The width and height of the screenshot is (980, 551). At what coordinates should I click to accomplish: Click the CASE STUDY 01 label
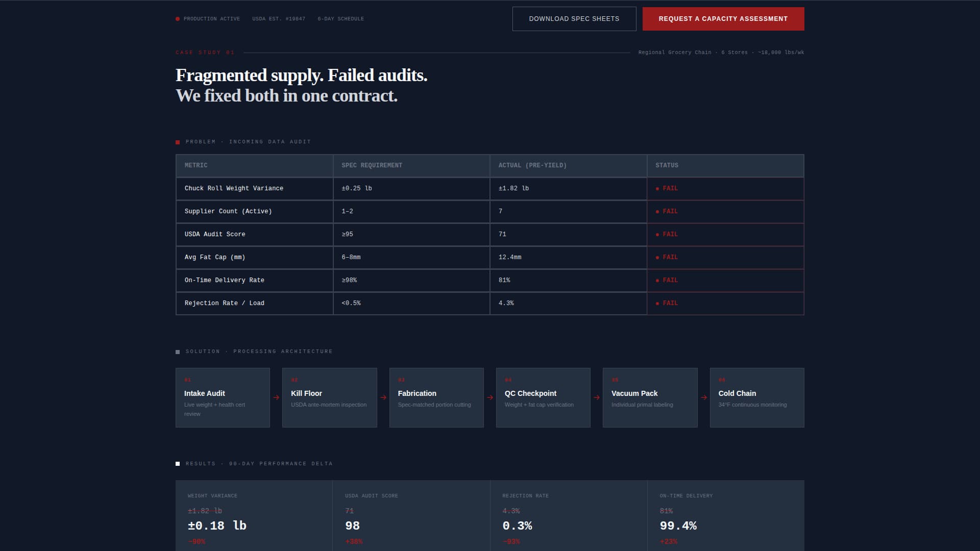(204, 52)
